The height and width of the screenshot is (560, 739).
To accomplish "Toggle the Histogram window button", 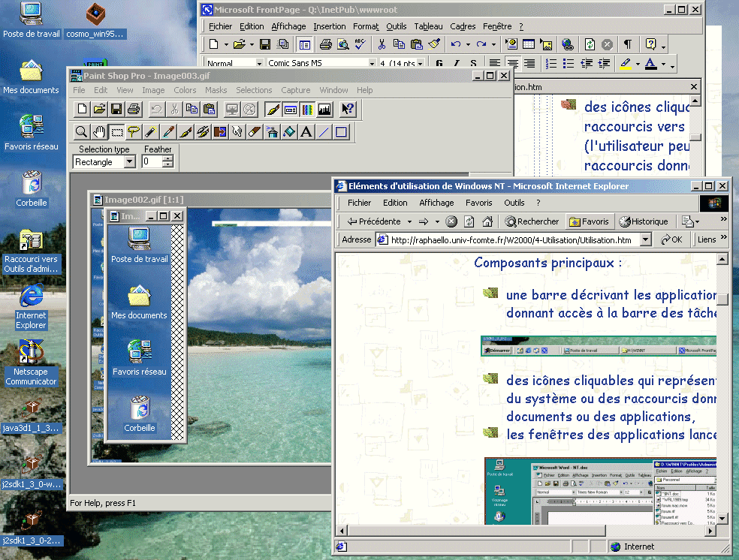I will click(324, 110).
